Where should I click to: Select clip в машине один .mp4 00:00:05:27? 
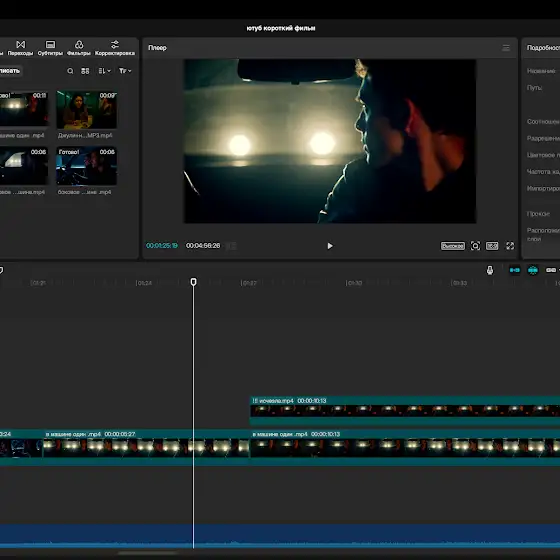pyautogui.click(x=146, y=447)
